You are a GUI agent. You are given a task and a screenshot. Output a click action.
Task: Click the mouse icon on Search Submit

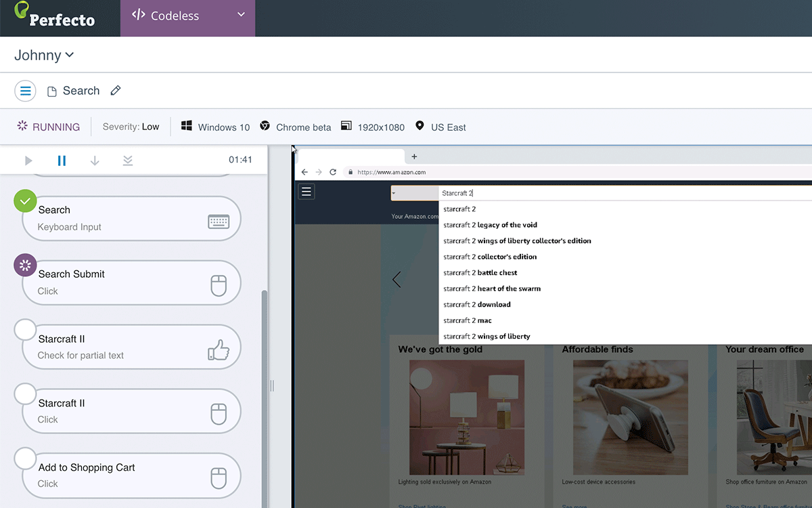pos(219,286)
